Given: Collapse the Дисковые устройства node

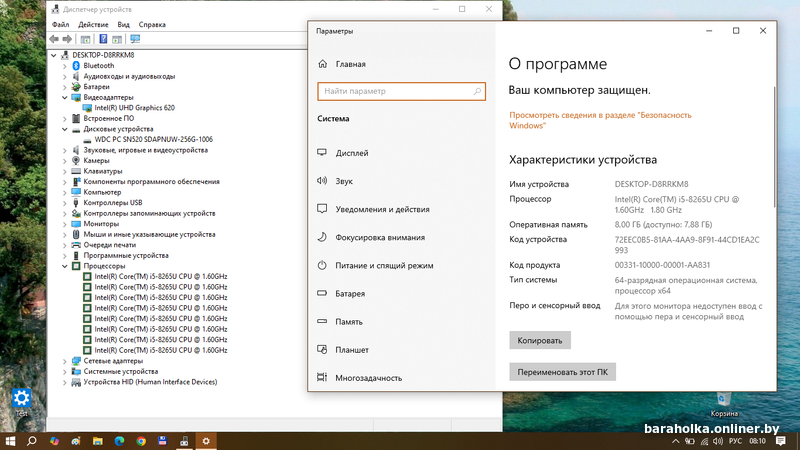Looking at the screenshot, I should tap(65, 129).
